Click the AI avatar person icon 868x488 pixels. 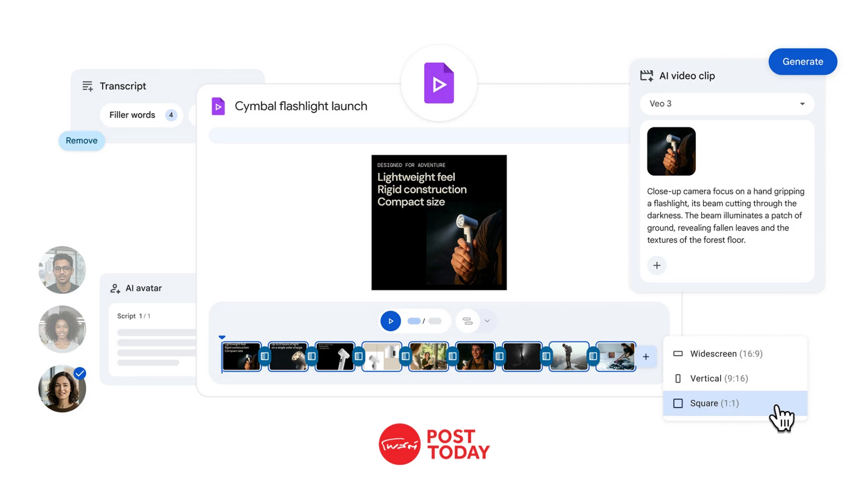pos(115,288)
